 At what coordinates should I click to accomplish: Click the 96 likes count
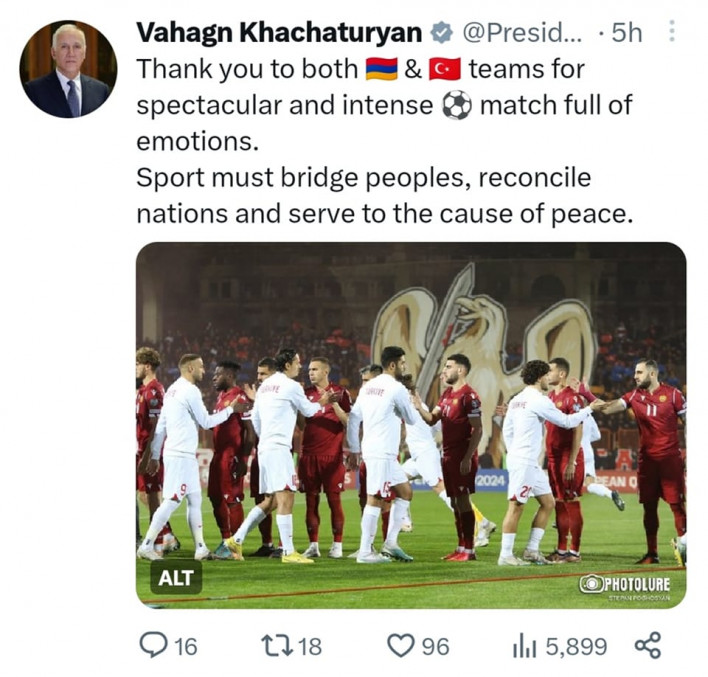[434, 647]
